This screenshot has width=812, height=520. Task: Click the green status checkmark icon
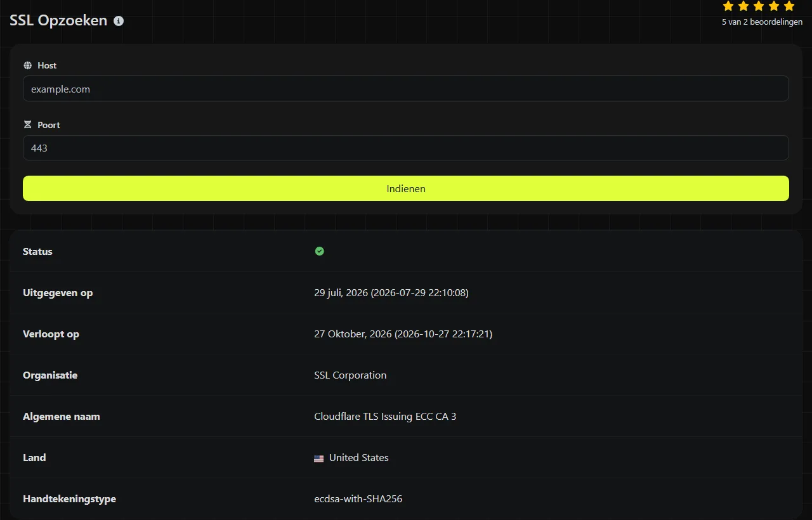click(320, 251)
